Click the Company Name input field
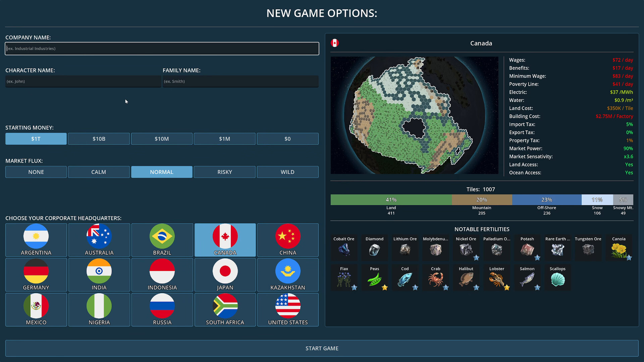Viewport: 644px width, 362px height. click(162, 48)
